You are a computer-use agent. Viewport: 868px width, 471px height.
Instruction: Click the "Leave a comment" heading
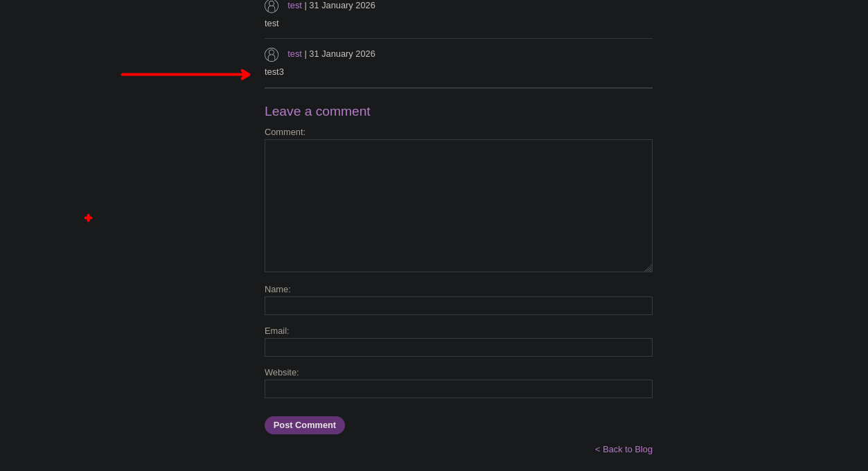tap(317, 112)
